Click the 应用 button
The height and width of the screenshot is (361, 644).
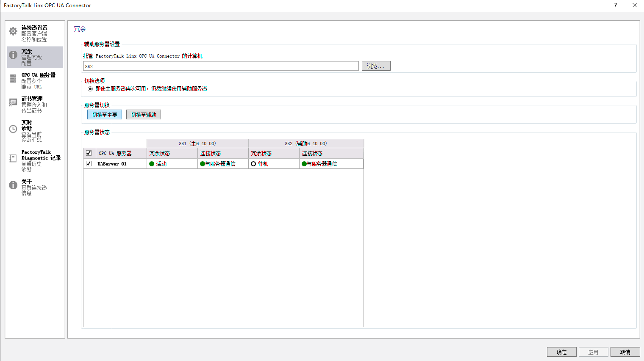[593, 352]
